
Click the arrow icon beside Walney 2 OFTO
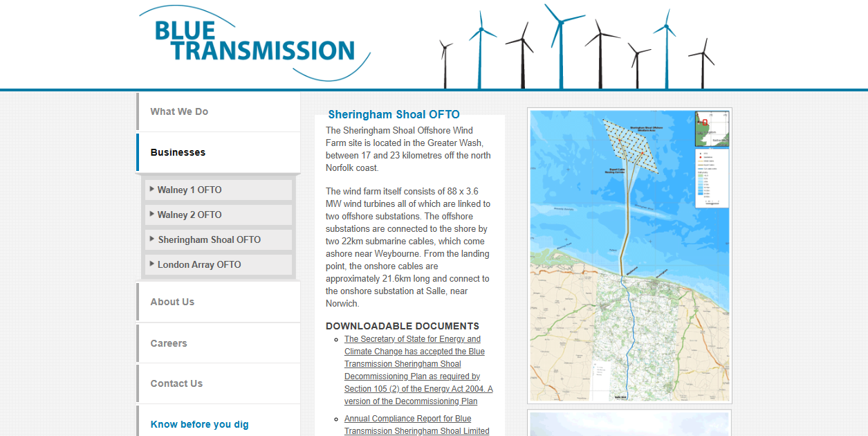coord(151,215)
